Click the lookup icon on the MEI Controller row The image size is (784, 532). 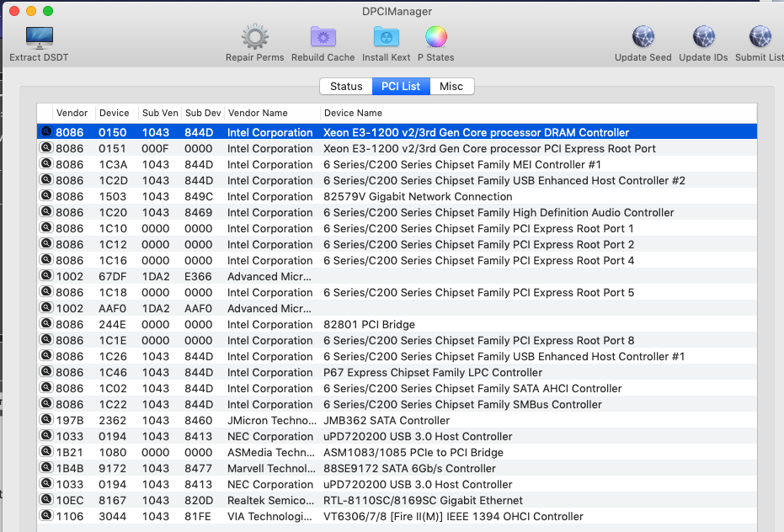tap(46, 164)
